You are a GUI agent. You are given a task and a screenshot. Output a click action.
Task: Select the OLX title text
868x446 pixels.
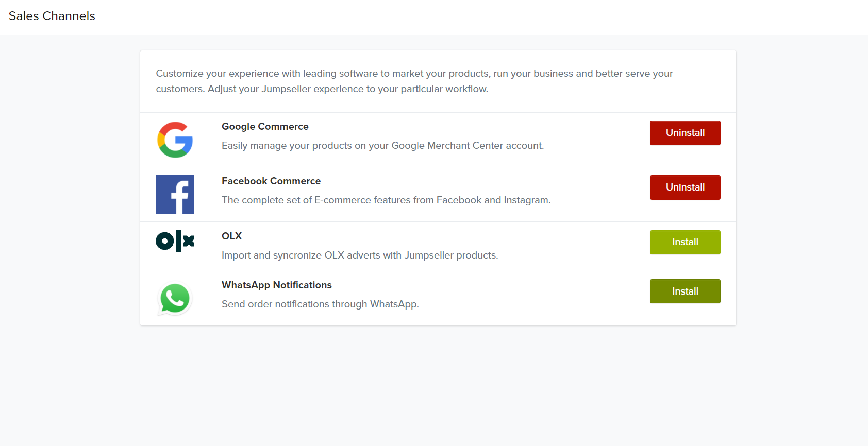point(231,236)
